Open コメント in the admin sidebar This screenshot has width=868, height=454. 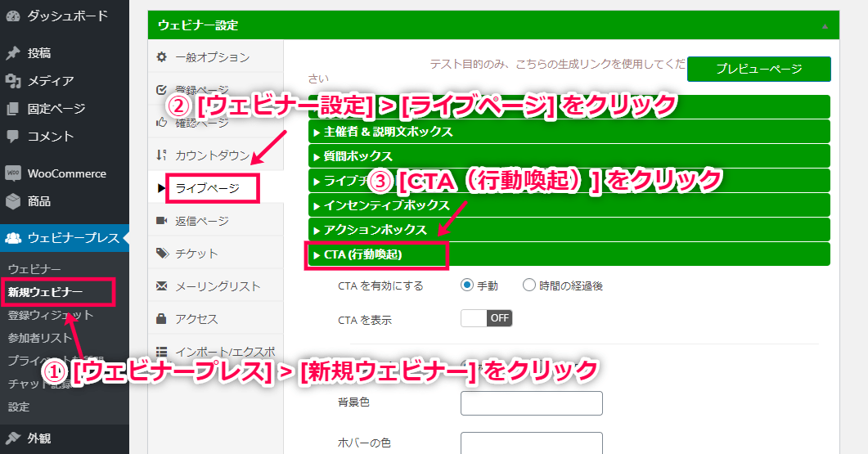tap(64, 136)
